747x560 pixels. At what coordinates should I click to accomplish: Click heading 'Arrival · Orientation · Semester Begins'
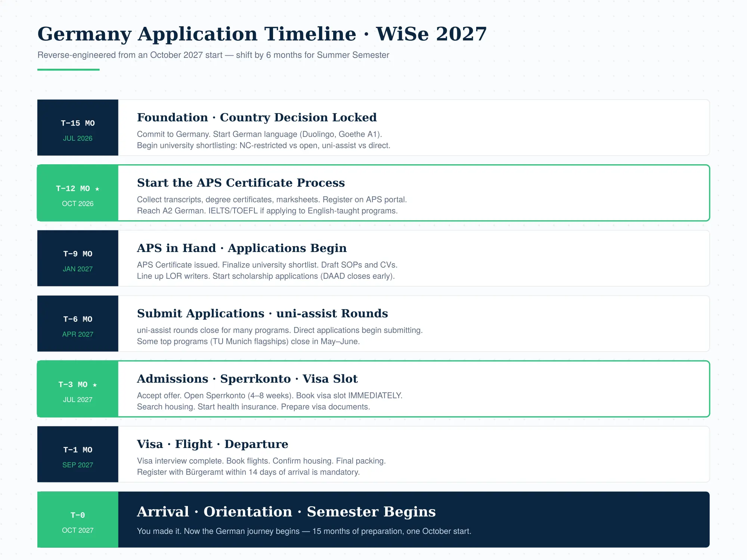[x=286, y=512]
